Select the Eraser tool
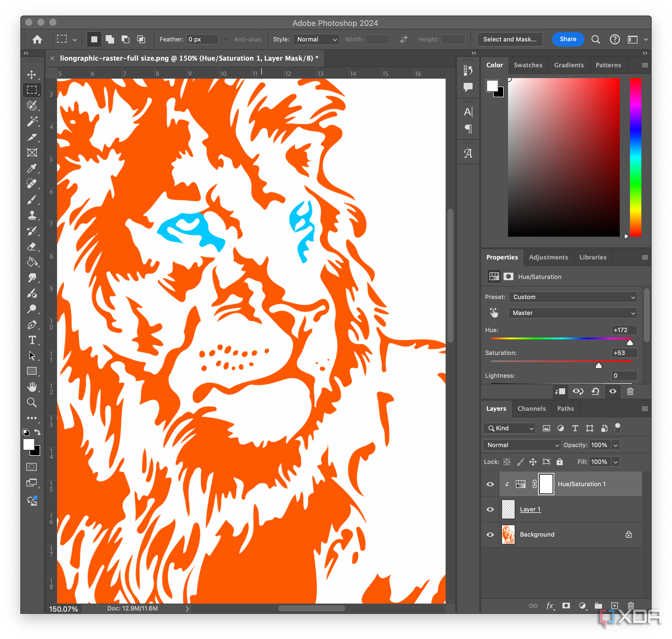This screenshot has width=672, height=639. (x=32, y=246)
